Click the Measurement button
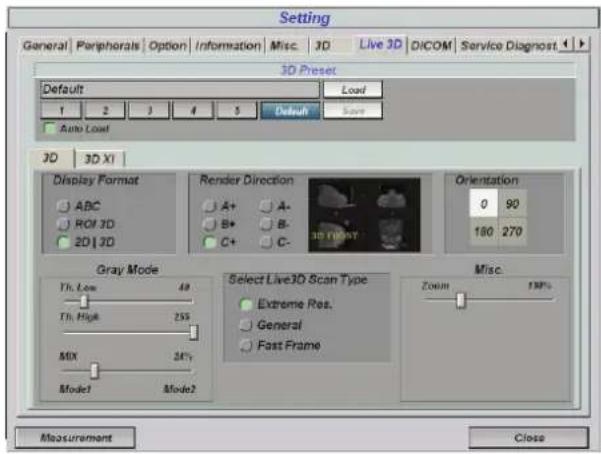Viewport: 601px width, 454px height. pos(76,438)
